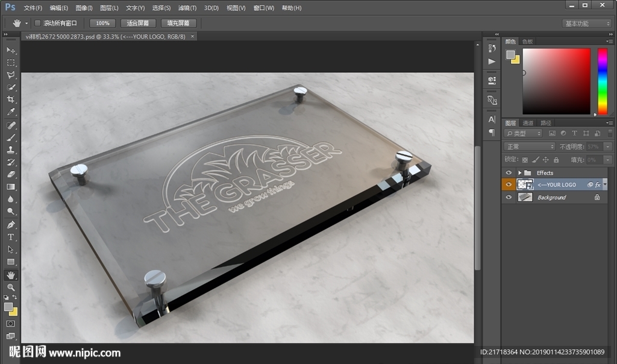
Task: Click the 填充屏幕 button
Action: pos(178,24)
